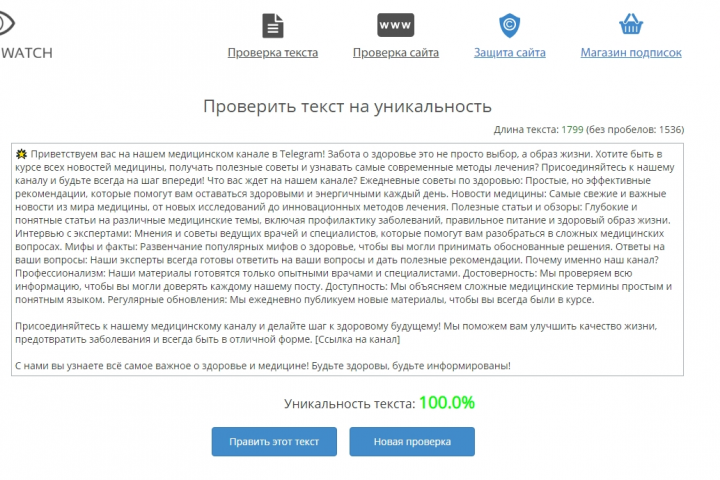Click the Править этот текст button
This screenshot has height=480, width=720.
click(274, 441)
